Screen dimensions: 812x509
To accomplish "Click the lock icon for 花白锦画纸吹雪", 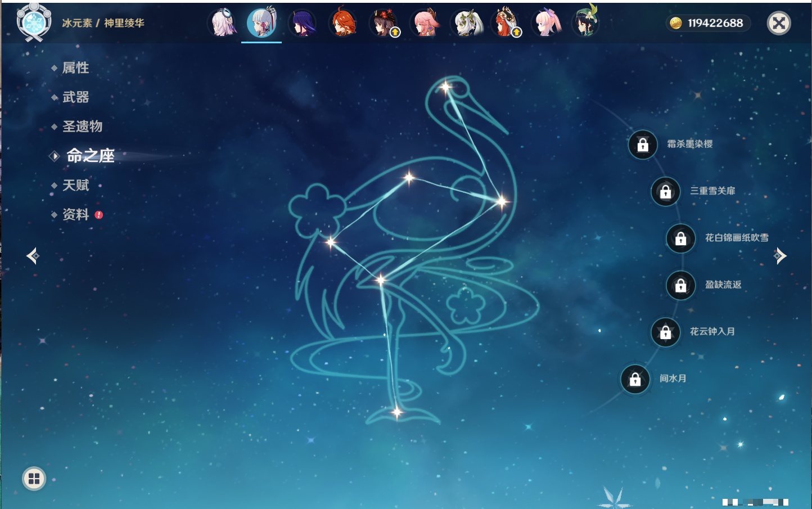I will [x=681, y=238].
